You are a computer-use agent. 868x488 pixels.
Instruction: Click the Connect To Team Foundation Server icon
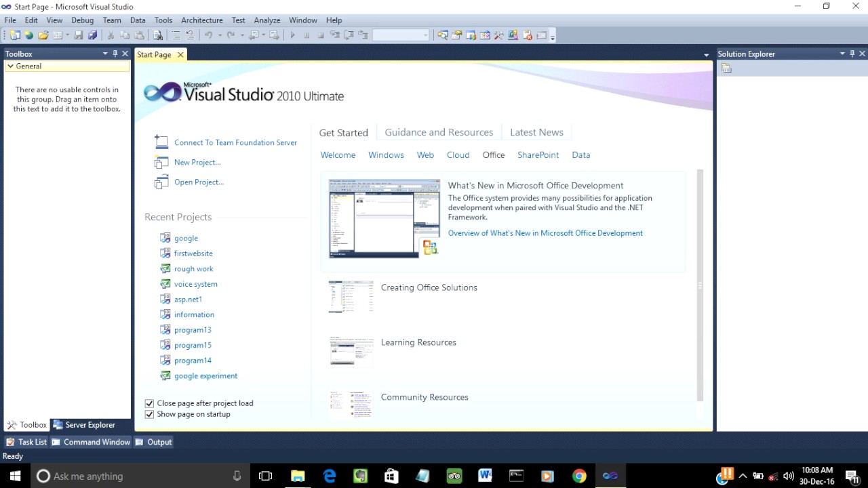tap(161, 142)
